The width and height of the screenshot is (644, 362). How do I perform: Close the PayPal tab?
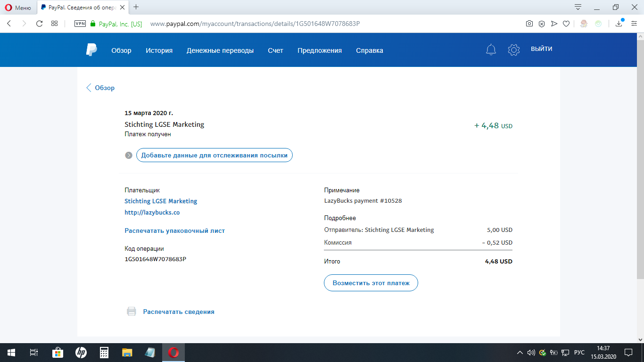(x=123, y=8)
